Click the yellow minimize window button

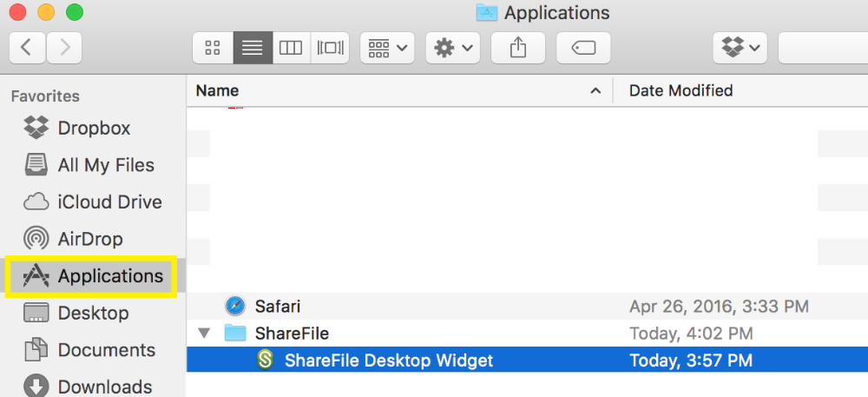pos(47,12)
